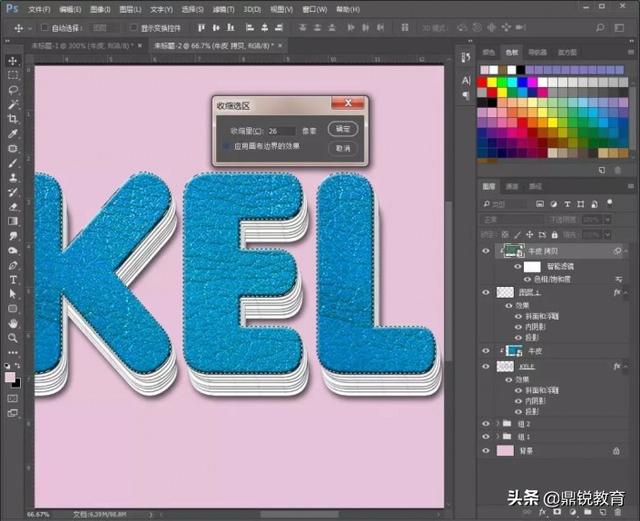Open the layer opacity dropdown arrow
This screenshot has height=521, width=640.
click(x=608, y=220)
